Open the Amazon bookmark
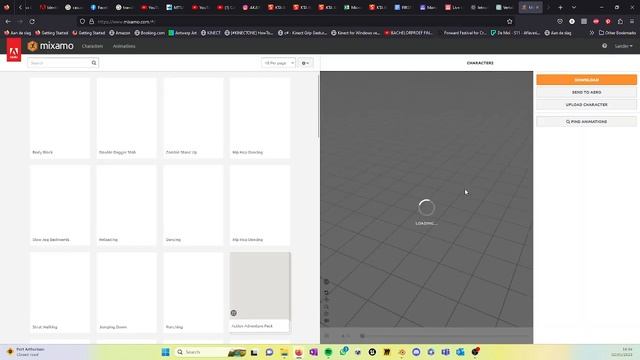The image size is (640, 360). click(x=120, y=33)
